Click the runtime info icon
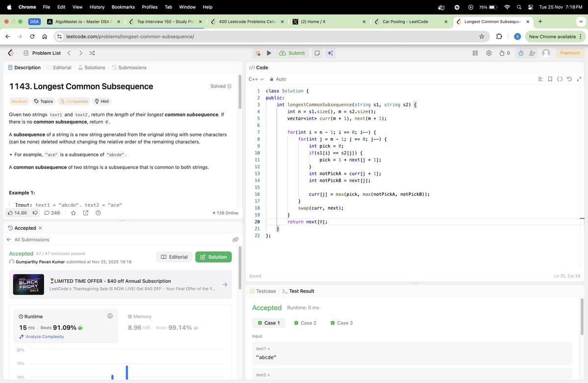 pos(110,316)
